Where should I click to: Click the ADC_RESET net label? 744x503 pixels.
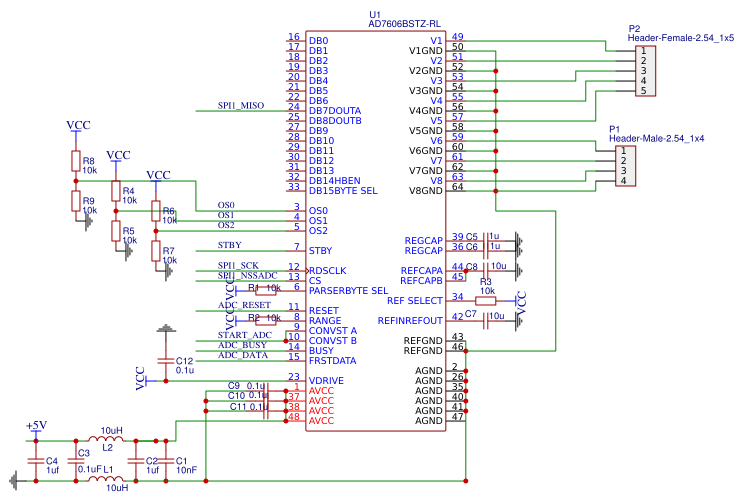tap(244, 305)
